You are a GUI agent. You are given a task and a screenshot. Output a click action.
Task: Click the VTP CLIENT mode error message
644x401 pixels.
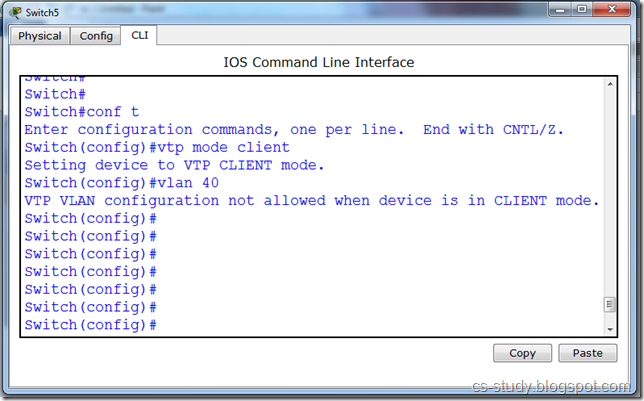coord(311,201)
